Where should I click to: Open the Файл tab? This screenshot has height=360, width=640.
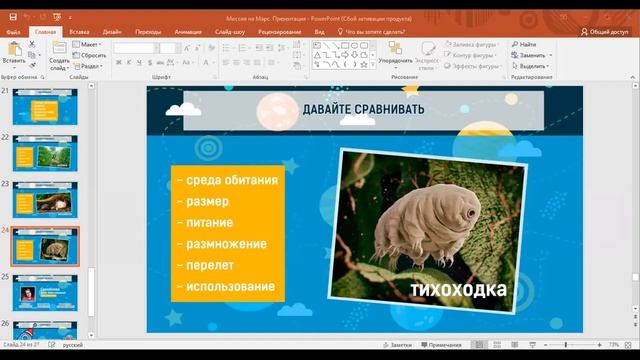(x=13, y=32)
